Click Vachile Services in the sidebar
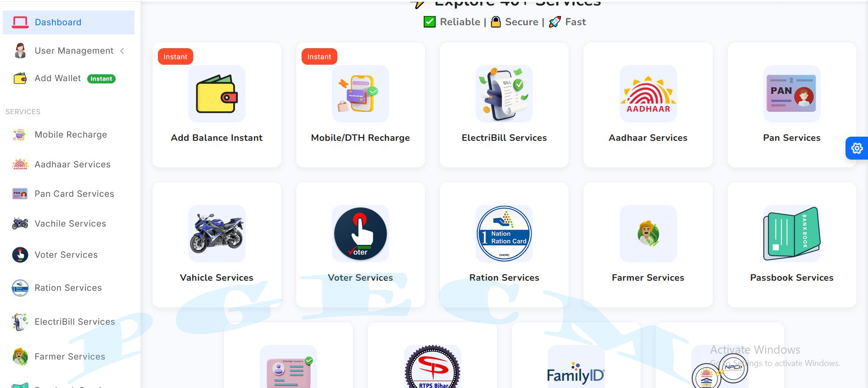Screen dimensions: 868x388 coord(70,224)
